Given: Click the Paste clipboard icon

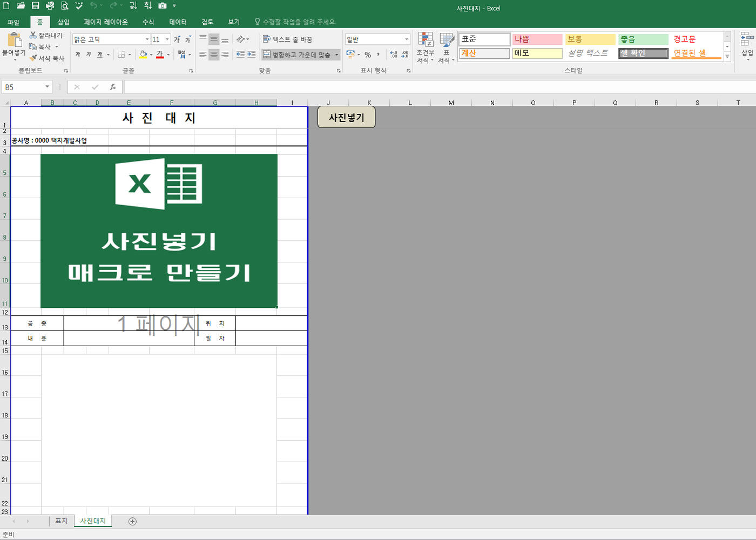Looking at the screenshot, I should pos(14,40).
